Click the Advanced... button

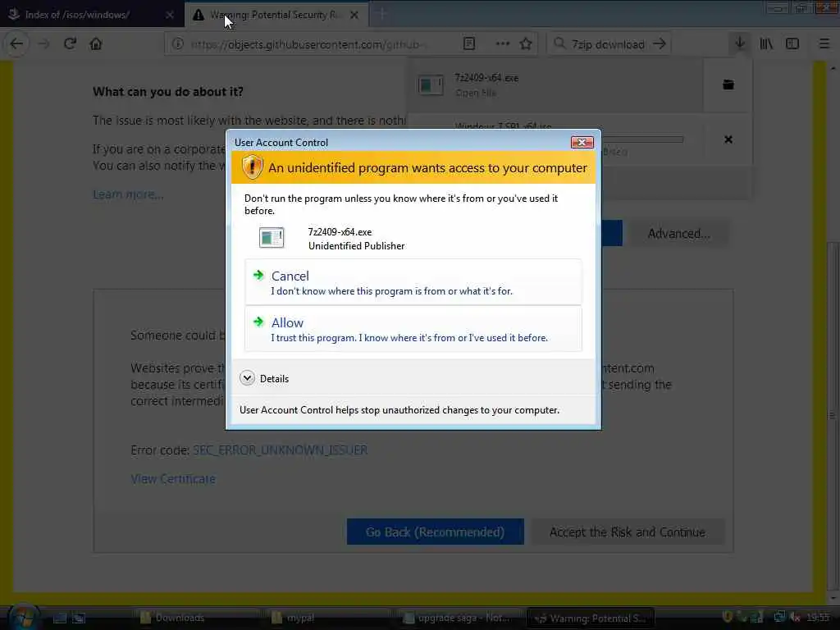click(678, 234)
